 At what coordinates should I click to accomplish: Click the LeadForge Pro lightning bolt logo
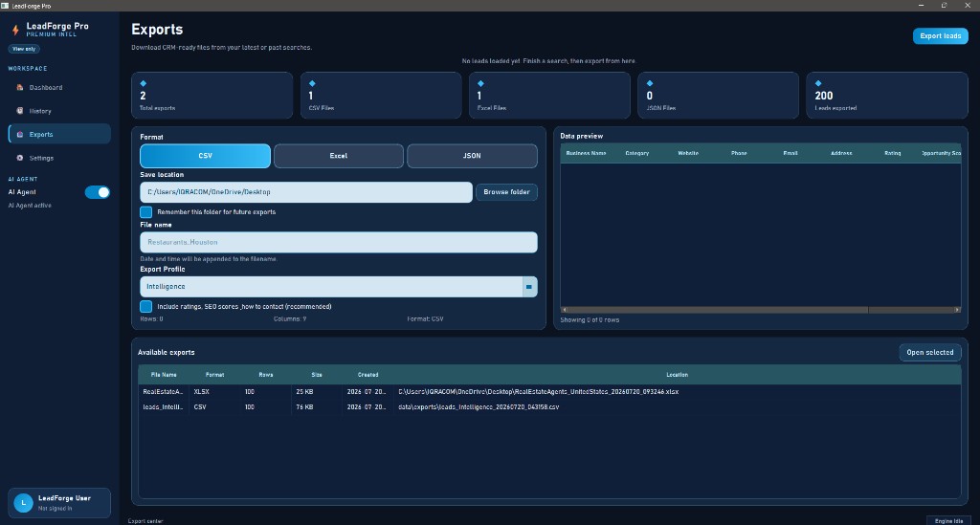pyautogui.click(x=15, y=30)
